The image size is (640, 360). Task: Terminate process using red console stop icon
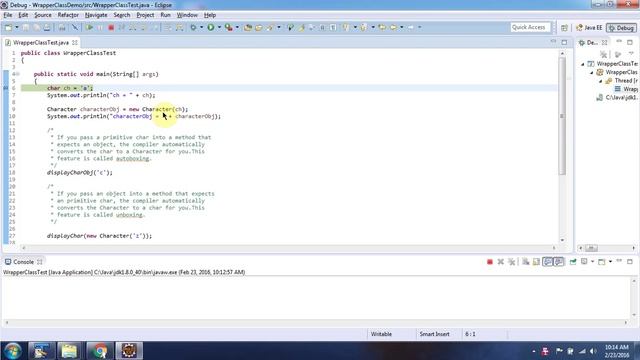(490, 262)
